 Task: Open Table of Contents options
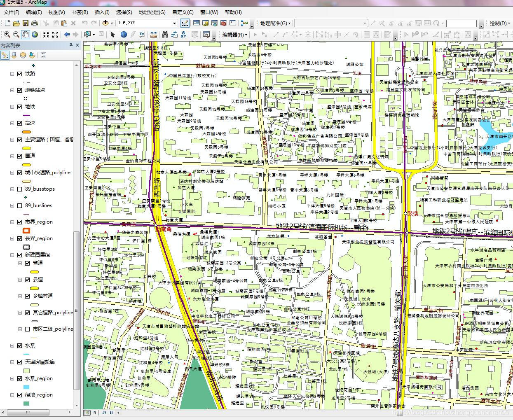click(x=43, y=55)
